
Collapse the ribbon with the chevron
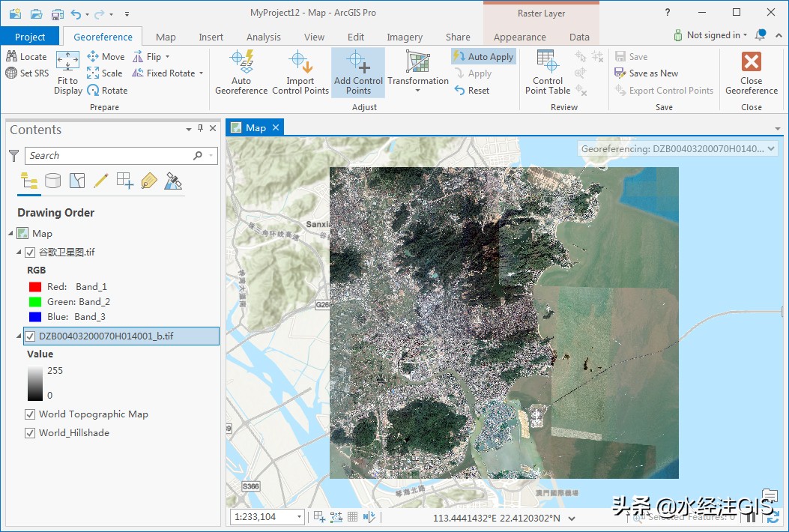click(779, 35)
